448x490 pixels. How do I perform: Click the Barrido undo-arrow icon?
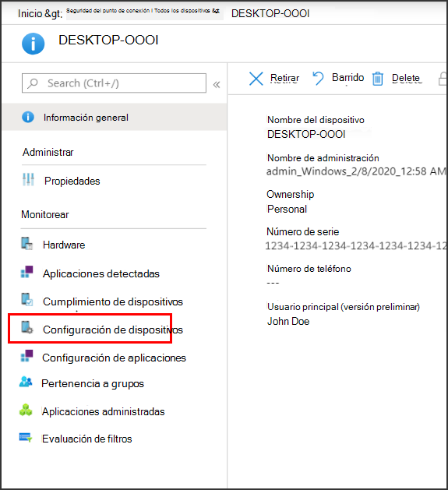coord(318,78)
